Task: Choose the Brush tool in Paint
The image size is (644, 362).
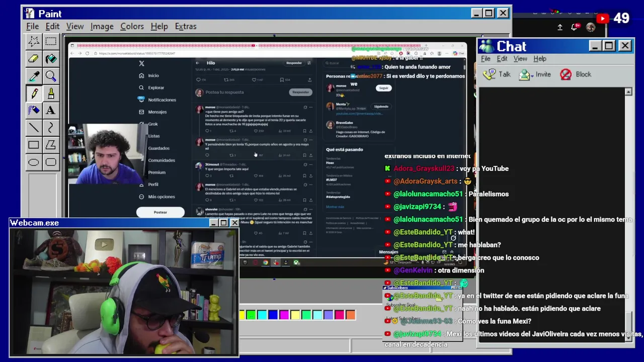Action: click(x=51, y=94)
